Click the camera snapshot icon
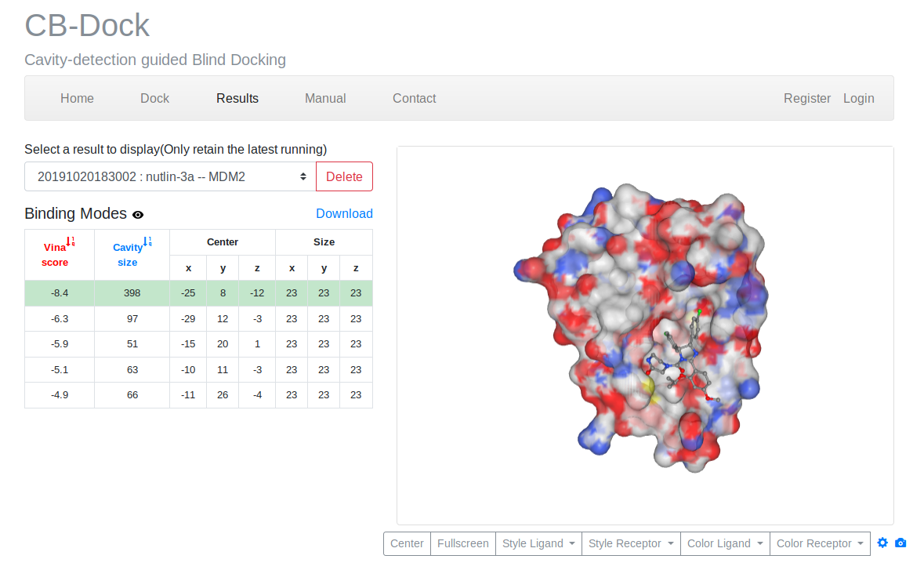 click(900, 543)
